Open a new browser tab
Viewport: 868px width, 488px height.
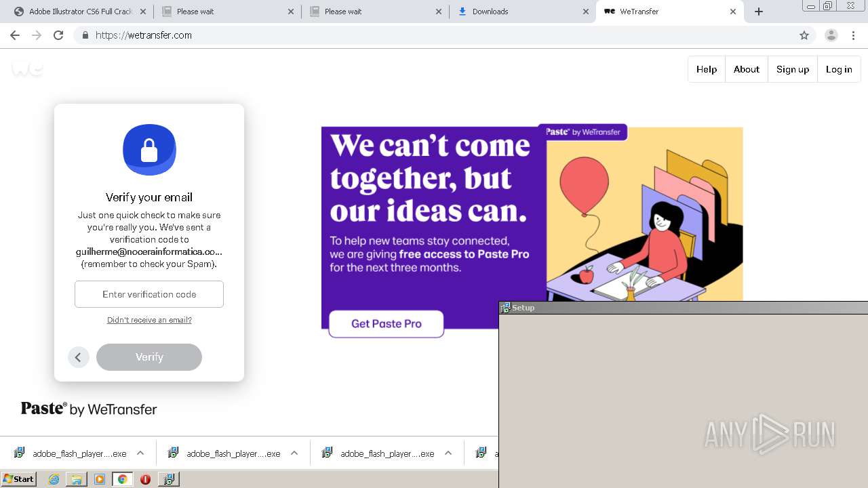coord(759,12)
